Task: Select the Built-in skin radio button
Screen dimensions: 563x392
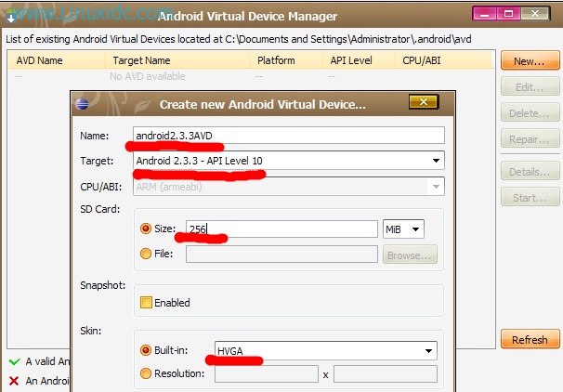Action: pyautogui.click(x=146, y=350)
